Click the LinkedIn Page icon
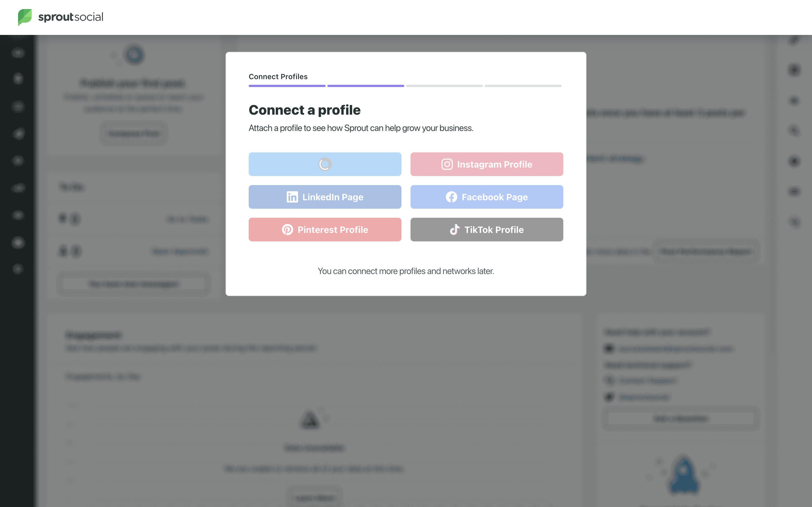 (x=291, y=197)
